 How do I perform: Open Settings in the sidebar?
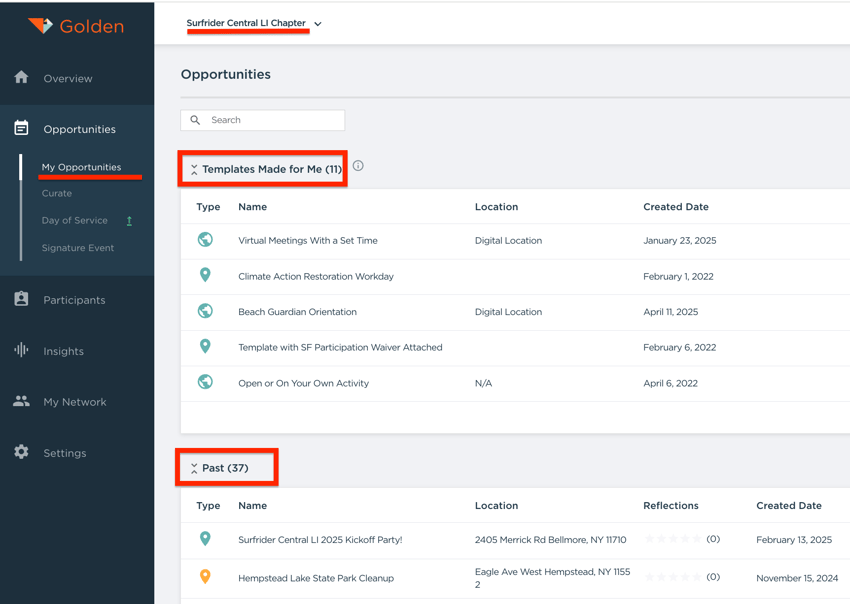(65, 453)
